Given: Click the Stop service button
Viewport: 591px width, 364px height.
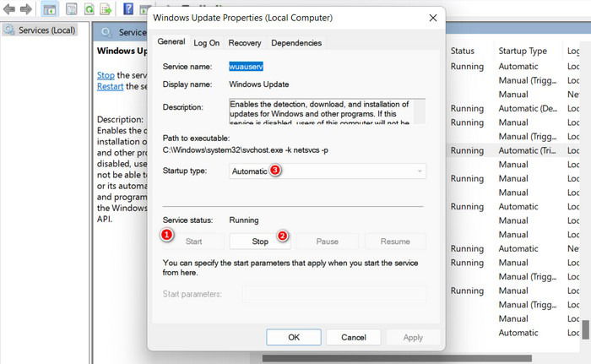Looking at the screenshot, I should point(260,242).
